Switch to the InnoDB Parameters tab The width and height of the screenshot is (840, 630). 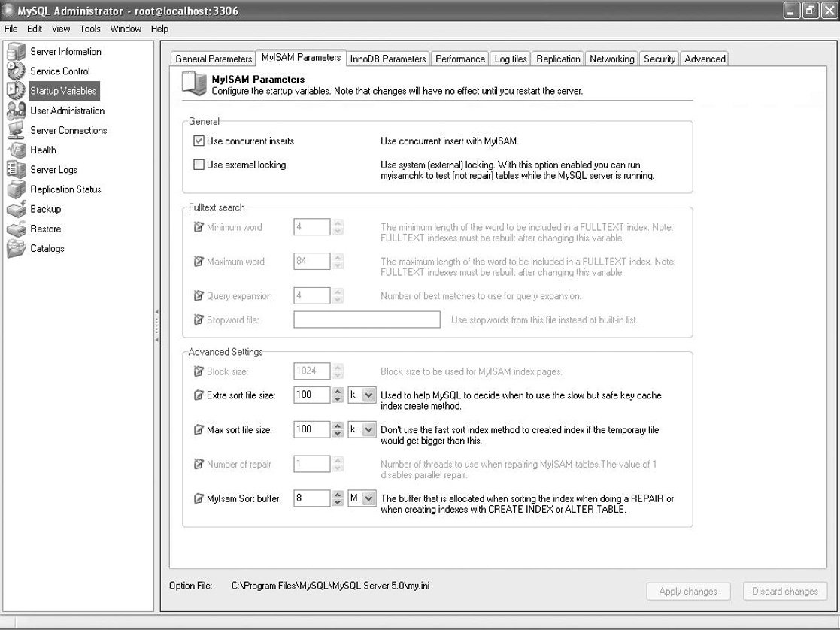coord(388,59)
